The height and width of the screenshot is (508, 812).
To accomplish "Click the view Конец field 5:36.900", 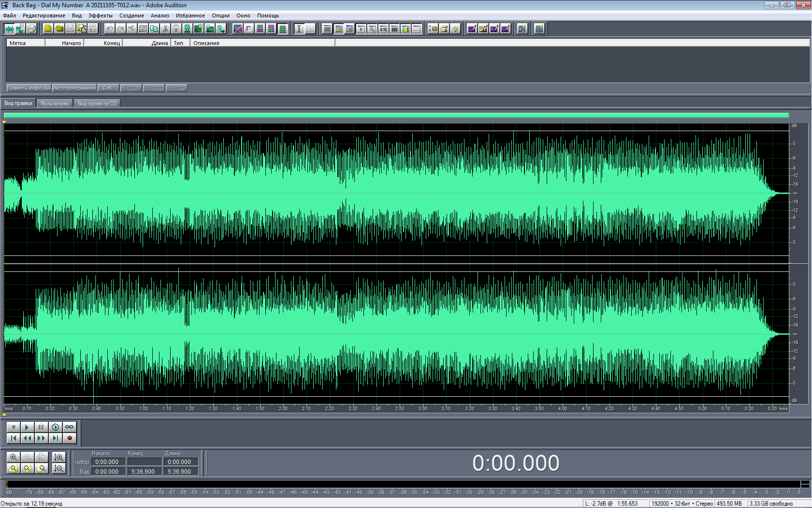I will pyautogui.click(x=144, y=472).
